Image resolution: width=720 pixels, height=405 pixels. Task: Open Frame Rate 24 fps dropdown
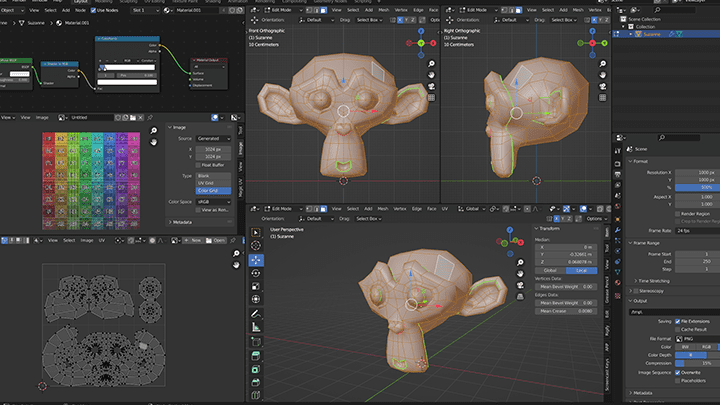[x=697, y=231]
